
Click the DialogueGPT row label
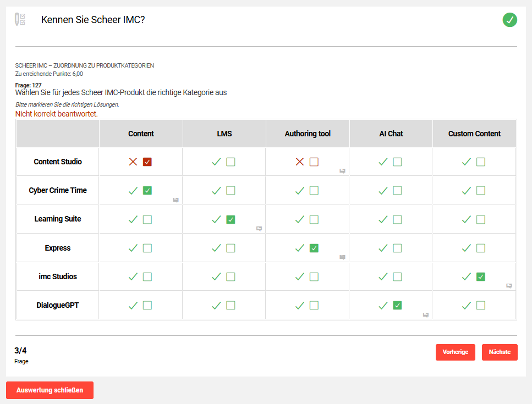pyautogui.click(x=58, y=305)
